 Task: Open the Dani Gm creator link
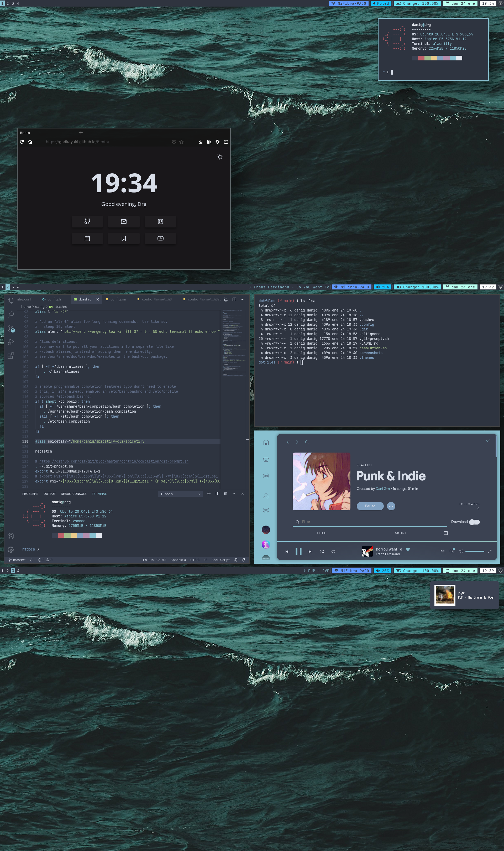tap(383, 489)
